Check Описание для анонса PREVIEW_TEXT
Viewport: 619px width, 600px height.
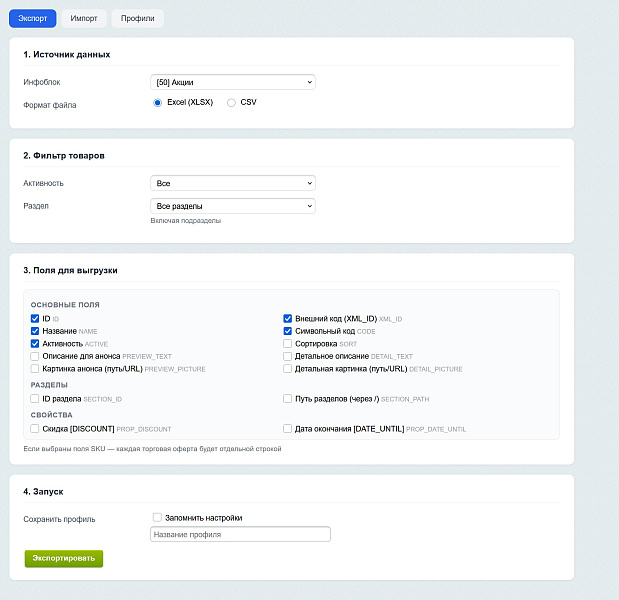click(x=35, y=356)
